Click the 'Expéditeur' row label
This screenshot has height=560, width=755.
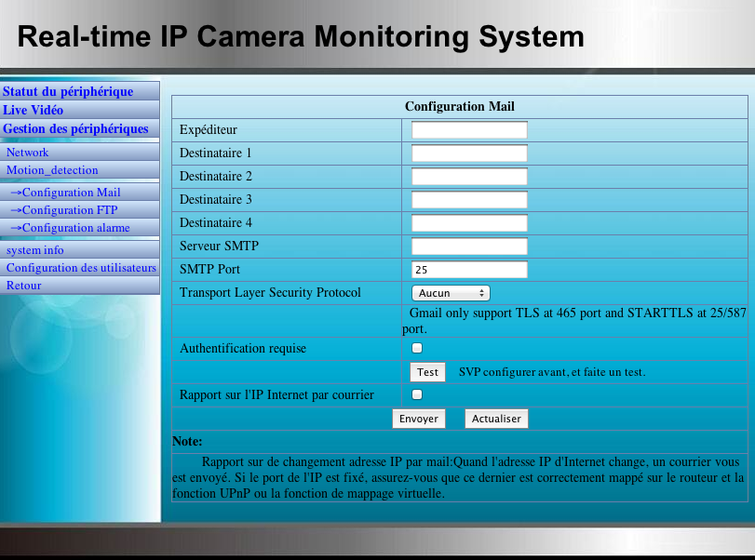[209, 130]
